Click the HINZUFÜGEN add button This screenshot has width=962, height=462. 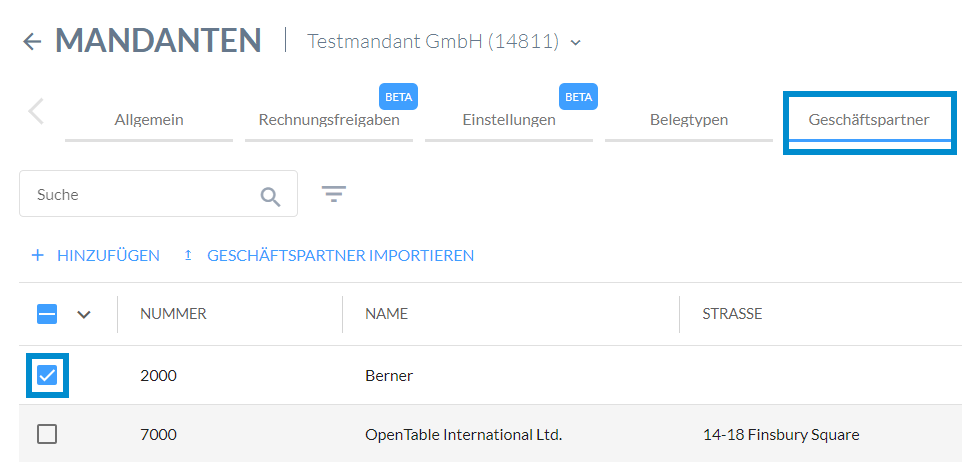(x=96, y=255)
